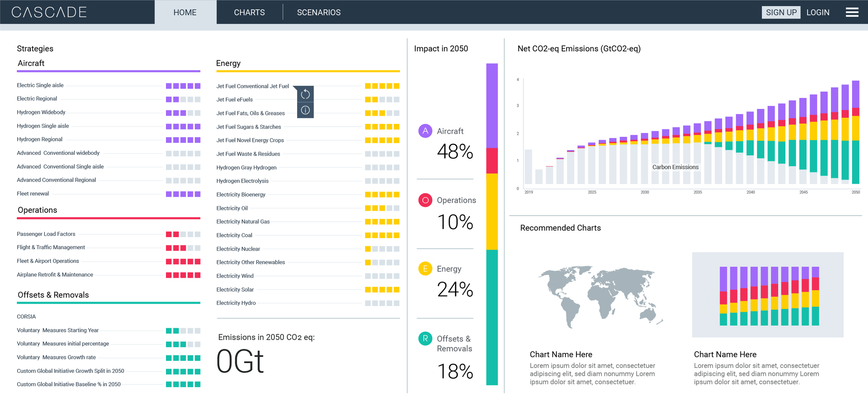Viewport: 868px width, 403px height.
Task: Adjust Passenger Load Factors level blocks
Action: (x=183, y=234)
